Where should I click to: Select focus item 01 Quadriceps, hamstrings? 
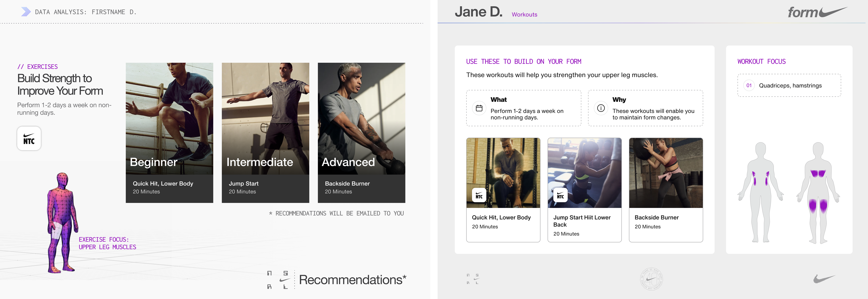tap(789, 85)
